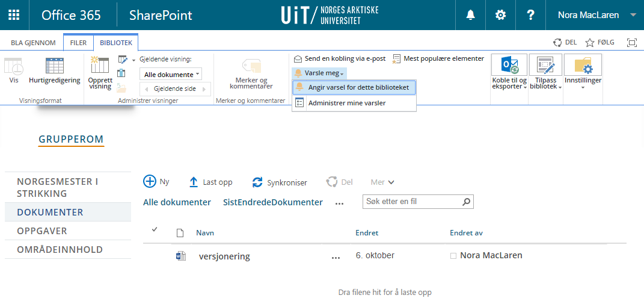Open the Office 365 app launcher grid
The height and width of the screenshot is (304, 644).
[x=14, y=15]
